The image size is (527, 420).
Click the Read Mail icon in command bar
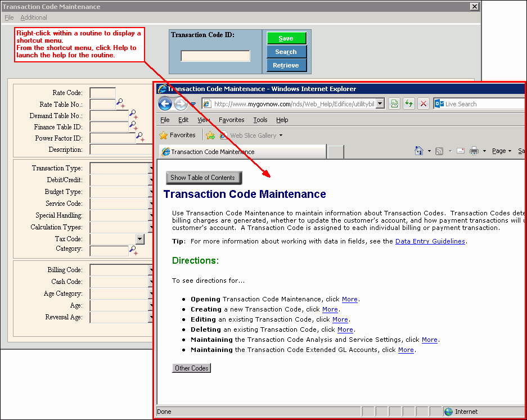coord(461,151)
